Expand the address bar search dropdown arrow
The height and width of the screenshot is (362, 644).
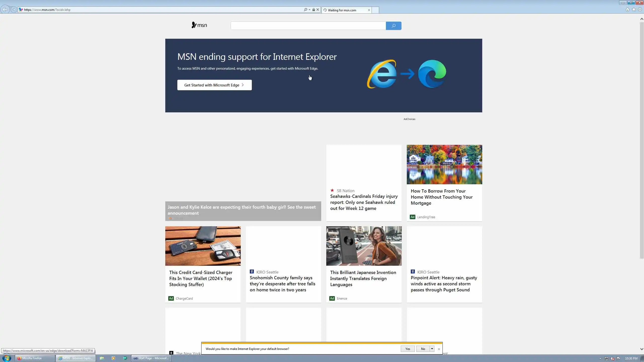tap(309, 10)
